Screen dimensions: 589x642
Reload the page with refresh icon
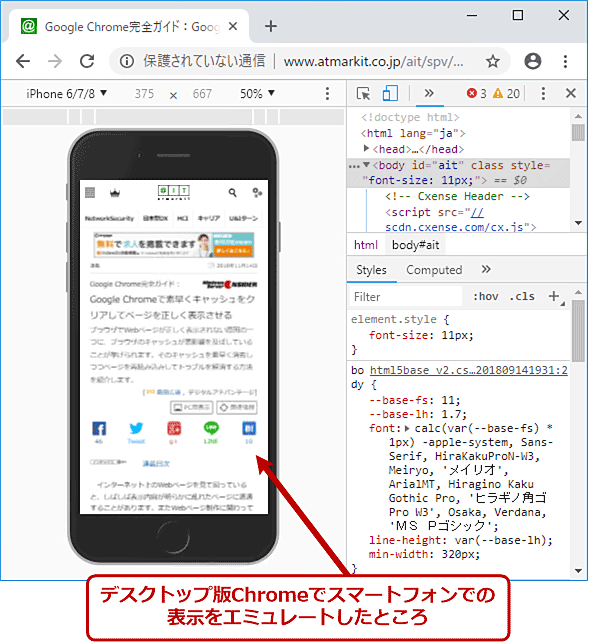(x=87, y=61)
